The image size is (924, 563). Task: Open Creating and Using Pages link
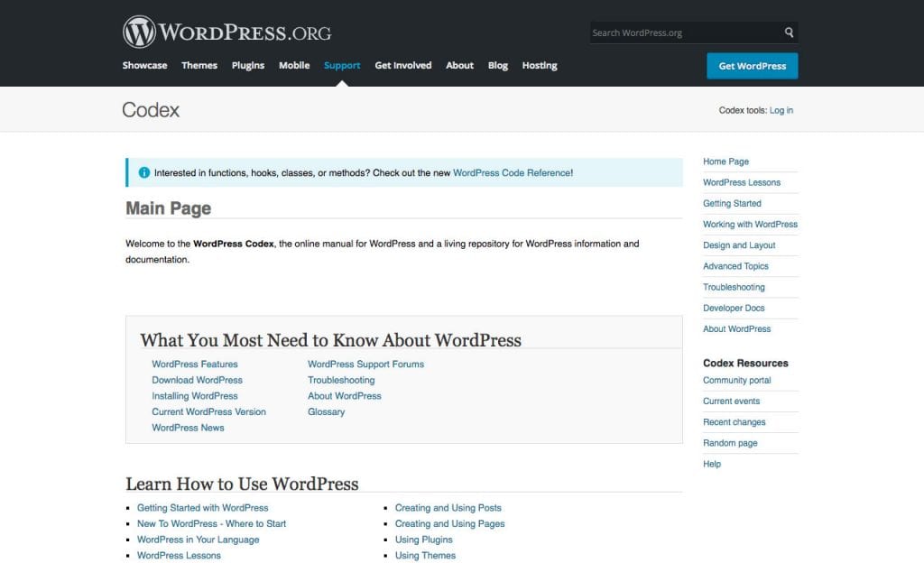[449, 523]
